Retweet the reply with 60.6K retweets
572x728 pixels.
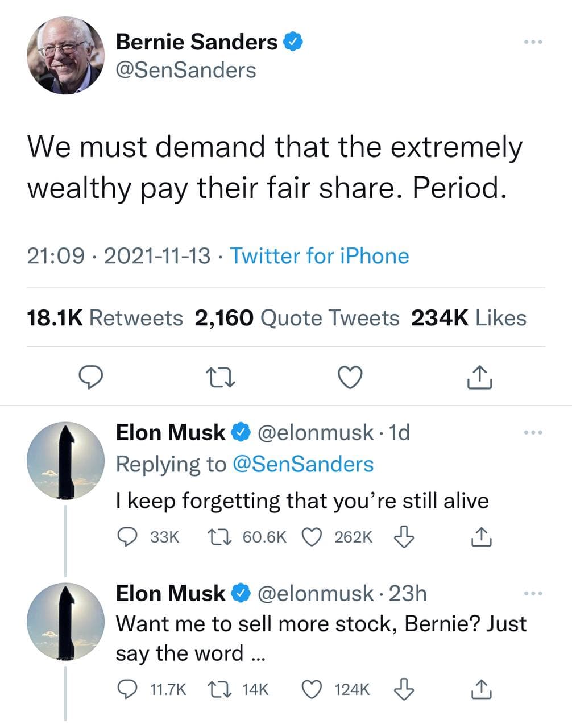[218, 536]
